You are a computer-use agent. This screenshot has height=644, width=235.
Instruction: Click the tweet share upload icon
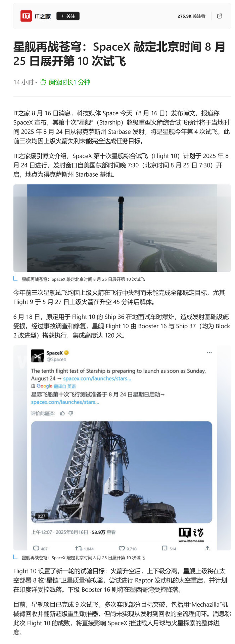click(207, 548)
